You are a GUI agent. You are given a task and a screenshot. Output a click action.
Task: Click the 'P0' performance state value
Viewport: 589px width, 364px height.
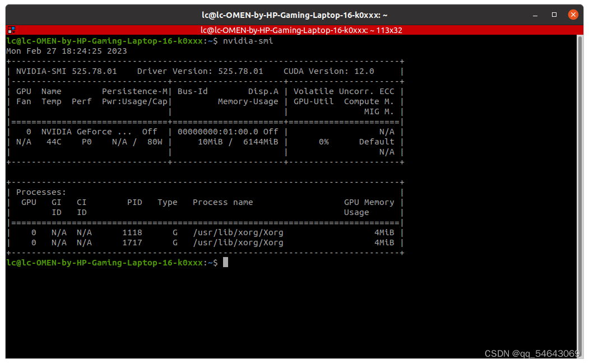(x=86, y=142)
